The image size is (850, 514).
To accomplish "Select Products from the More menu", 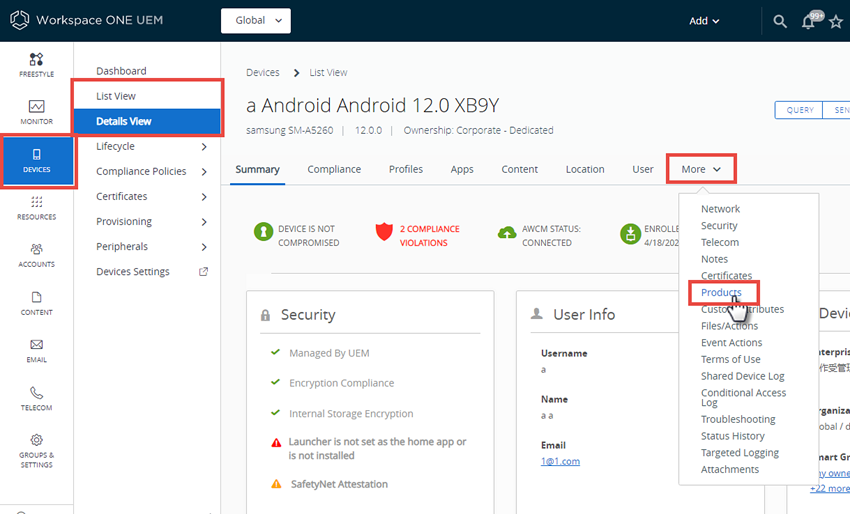I will pyautogui.click(x=721, y=292).
